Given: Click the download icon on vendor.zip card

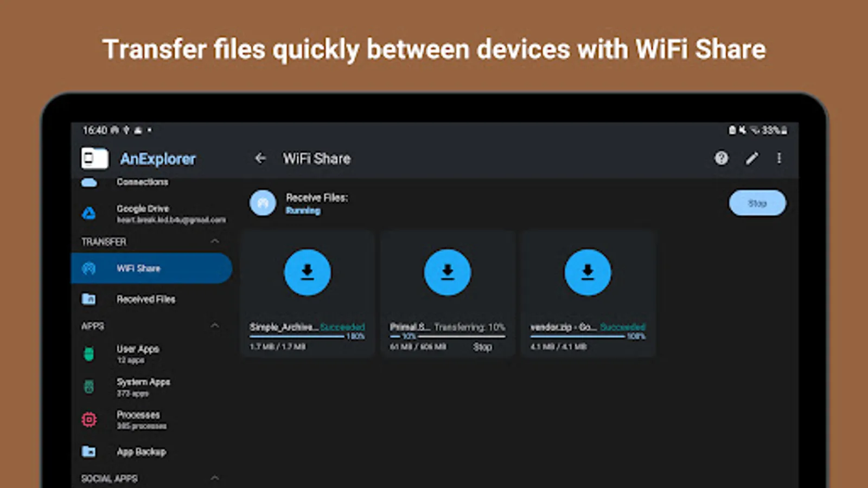Looking at the screenshot, I should pos(588,272).
